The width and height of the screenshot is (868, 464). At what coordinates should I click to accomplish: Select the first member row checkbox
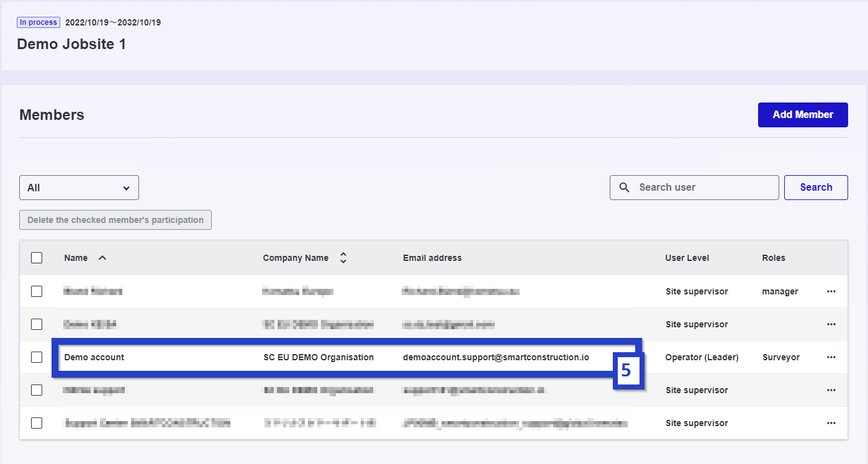pos(37,291)
